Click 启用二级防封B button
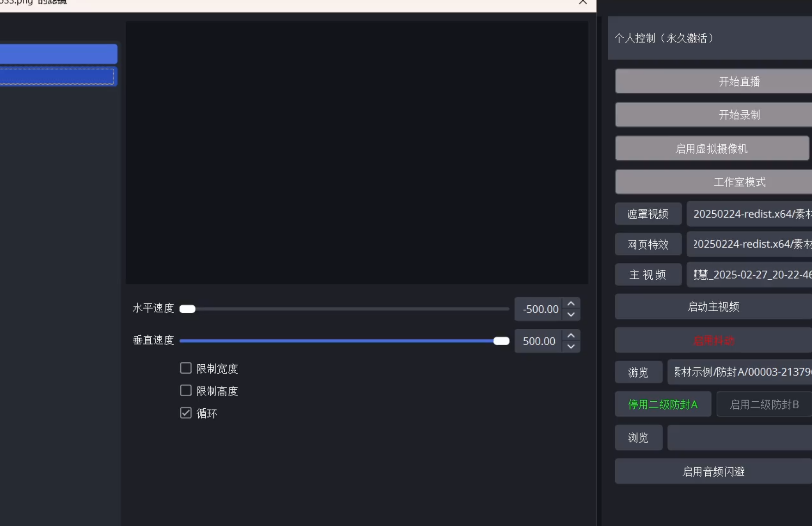Image resolution: width=812 pixels, height=526 pixels. 764,404
